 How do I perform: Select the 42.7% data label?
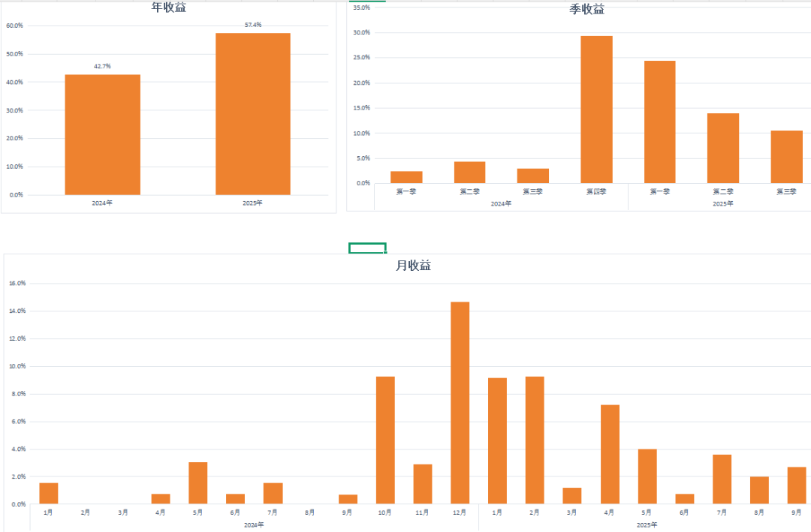point(102,66)
